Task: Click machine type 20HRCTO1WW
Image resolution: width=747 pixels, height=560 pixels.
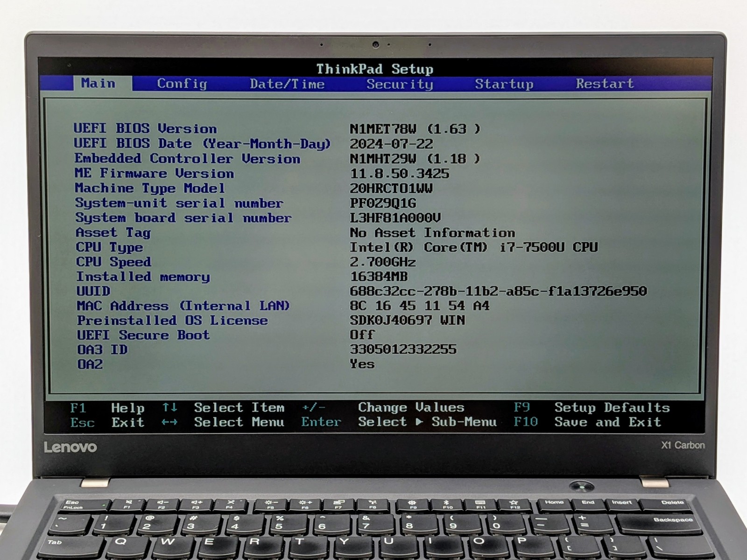Action: [391, 189]
